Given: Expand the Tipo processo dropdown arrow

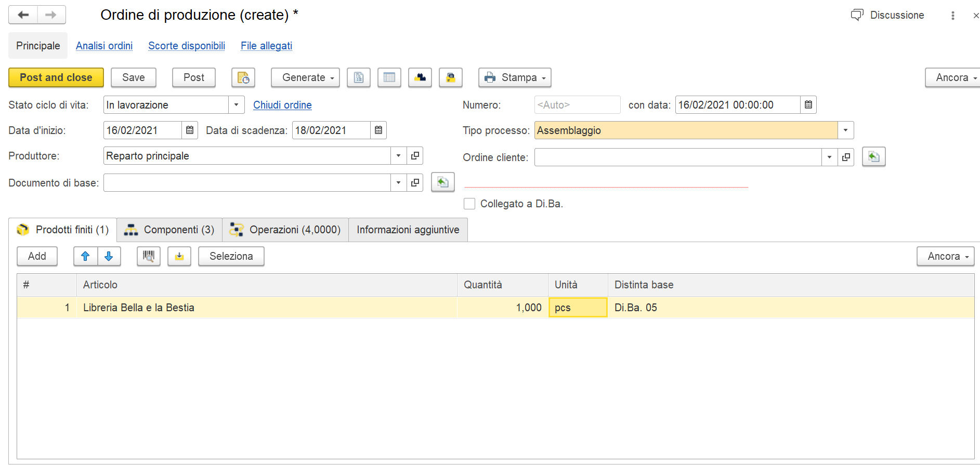Looking at the screenshot, I should (846, 130).
